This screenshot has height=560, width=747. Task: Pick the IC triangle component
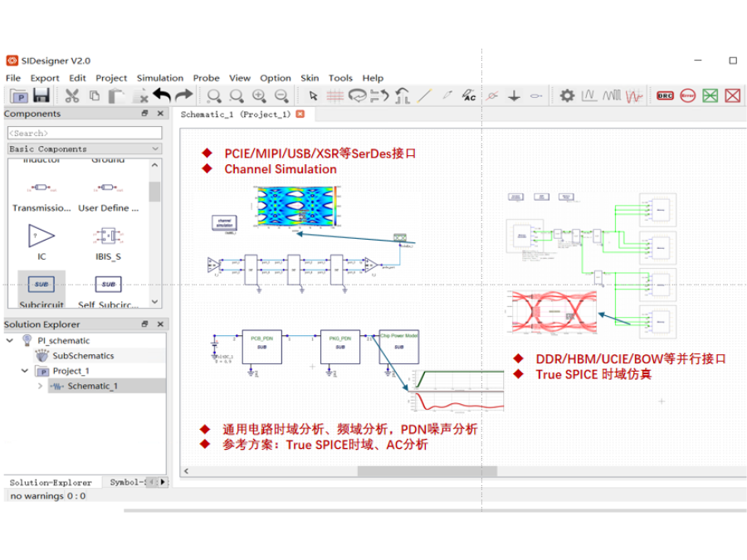[41, 242]
